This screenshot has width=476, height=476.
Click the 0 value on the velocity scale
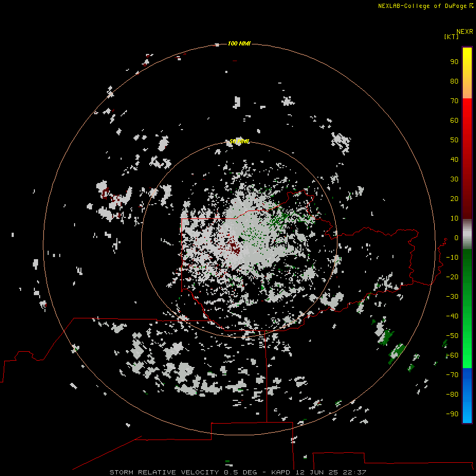[x=456, y=238]
